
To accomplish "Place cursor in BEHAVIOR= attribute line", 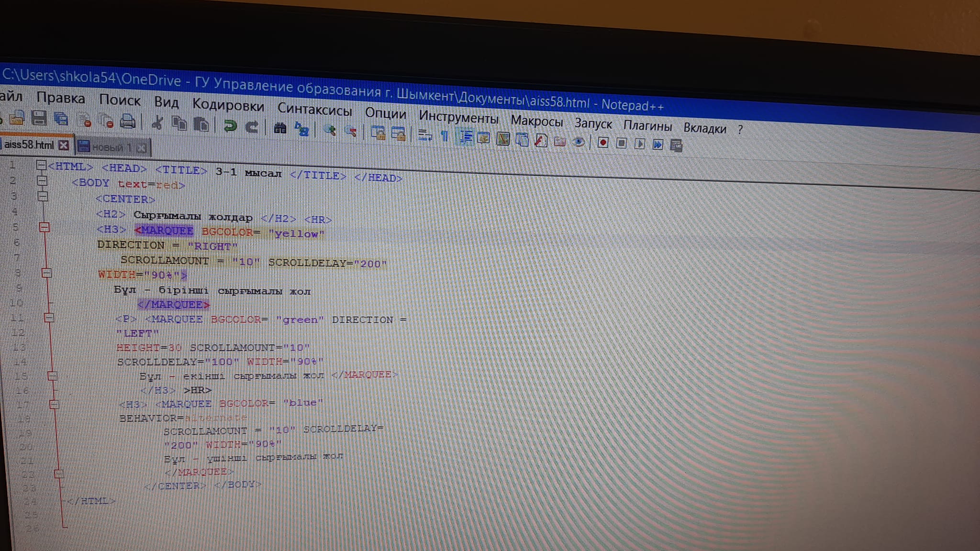I will pyautogui.click(x=183, y=418).
